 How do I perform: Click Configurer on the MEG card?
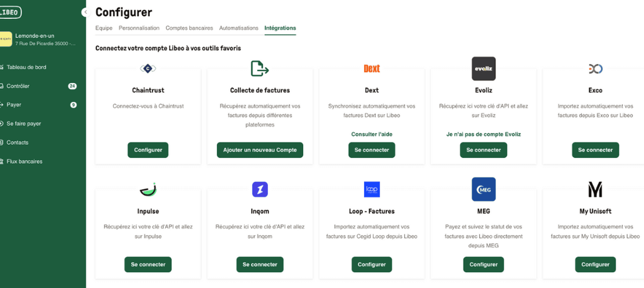483,265
